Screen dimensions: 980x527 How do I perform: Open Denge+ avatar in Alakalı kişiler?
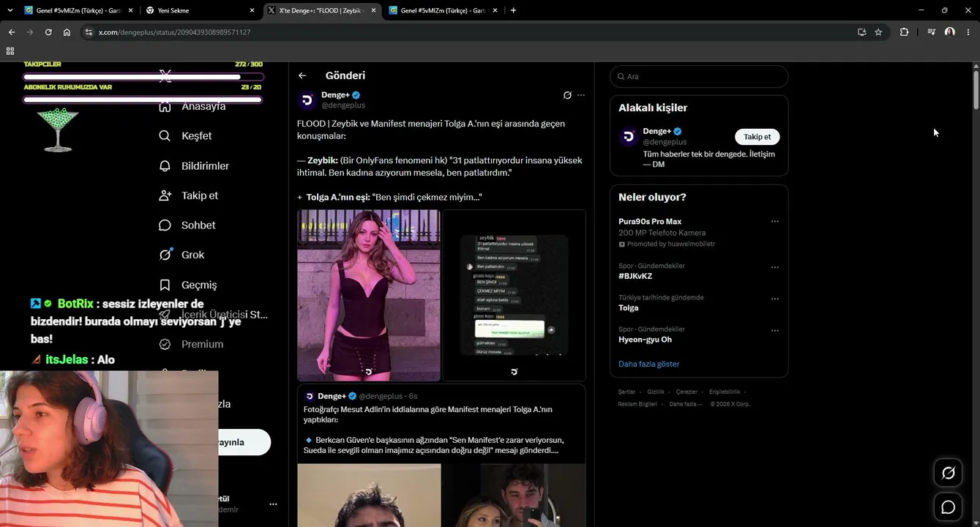629,137
